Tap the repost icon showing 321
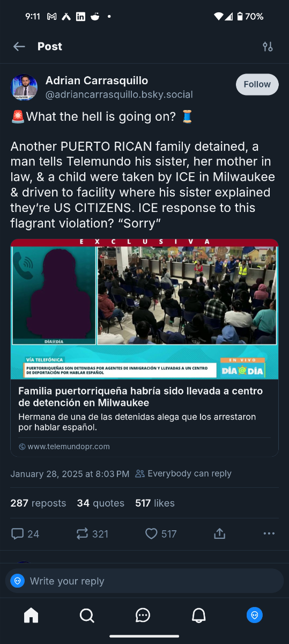The width and height of the screenshot is (289, 644). 92,533
